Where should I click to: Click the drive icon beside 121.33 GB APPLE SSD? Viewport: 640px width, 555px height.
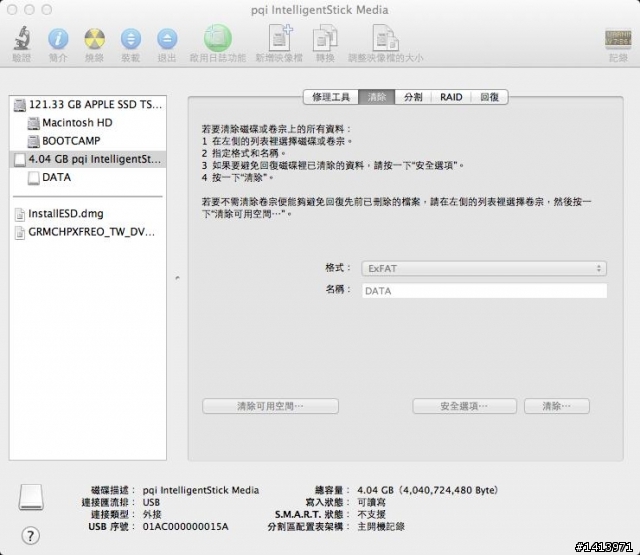20,105
